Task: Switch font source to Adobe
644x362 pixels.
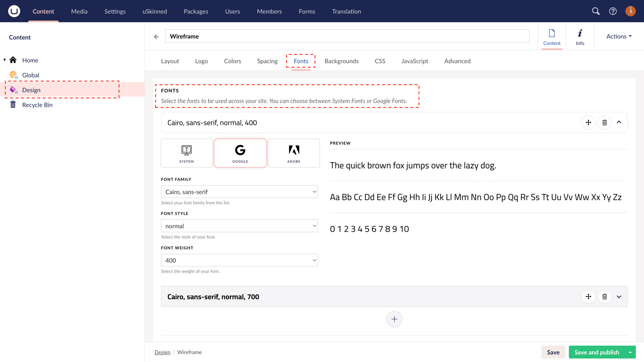Action: pos(293,153)
